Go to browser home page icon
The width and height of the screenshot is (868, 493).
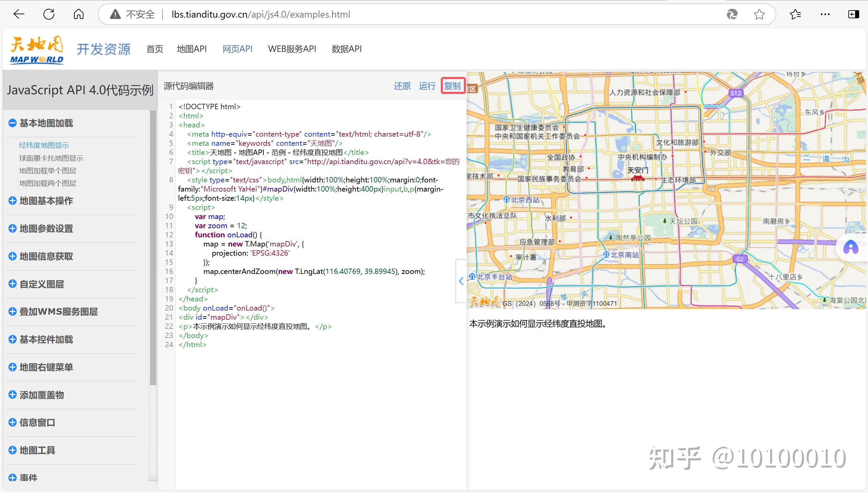point(78,14)
